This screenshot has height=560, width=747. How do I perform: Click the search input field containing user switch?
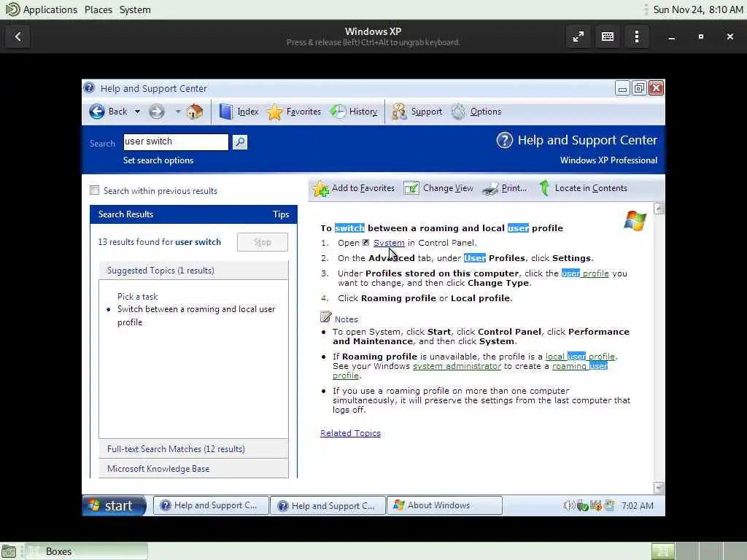pyautogui.click(x=176, y=141)
